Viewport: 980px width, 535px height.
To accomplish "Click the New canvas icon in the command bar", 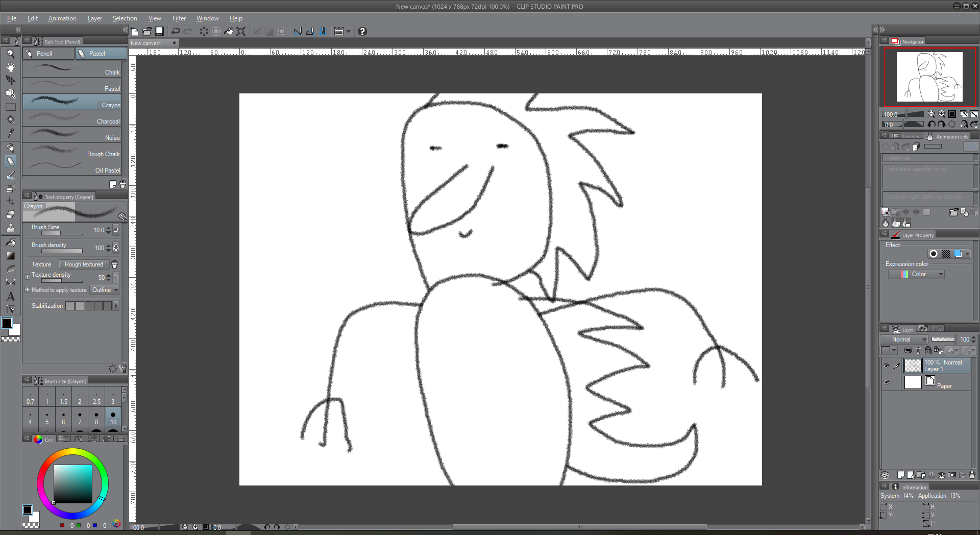I will pos(135,32).
